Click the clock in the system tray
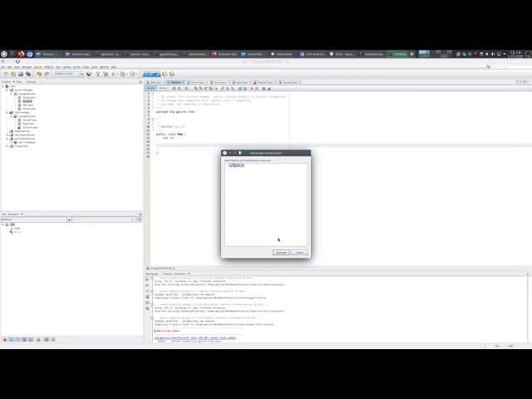 pyautogui.click(x=515, y=54)
